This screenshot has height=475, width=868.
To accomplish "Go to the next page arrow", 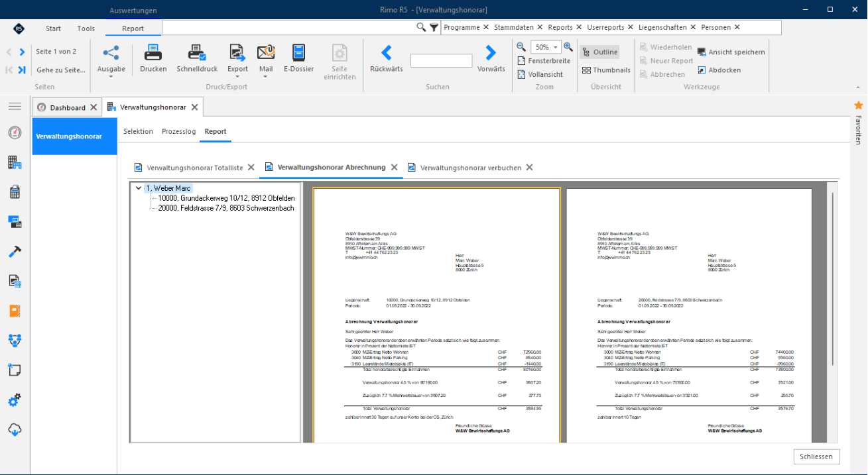I will coord(22,52).
